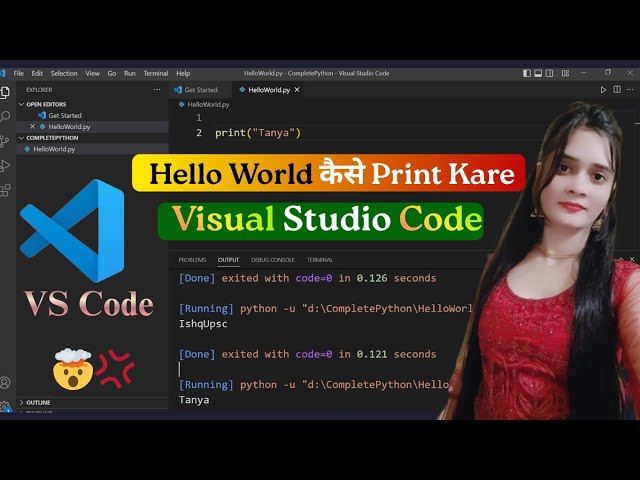Viewport: 640px width, 480px height.
Task: Toggle Secondary Side Bar layout icon
Action: click(549, 73)
